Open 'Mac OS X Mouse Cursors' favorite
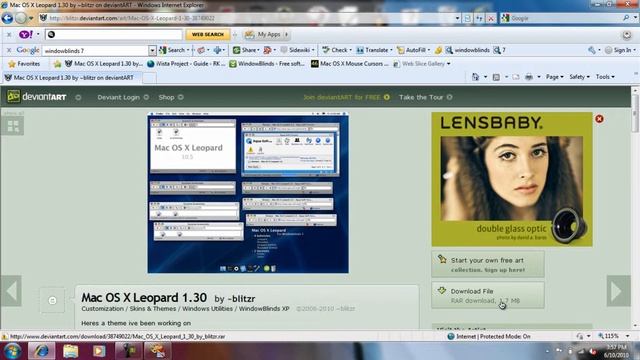This screenshot has height=360, width=640. [x=349, y=64]
